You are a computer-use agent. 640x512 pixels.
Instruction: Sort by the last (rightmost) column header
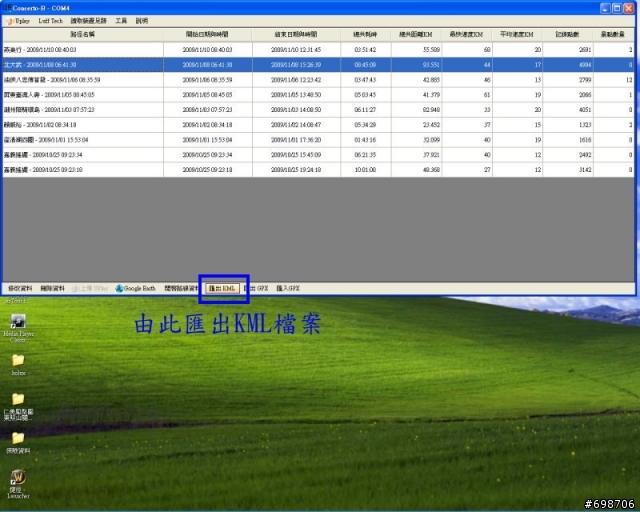coord(613,34)
